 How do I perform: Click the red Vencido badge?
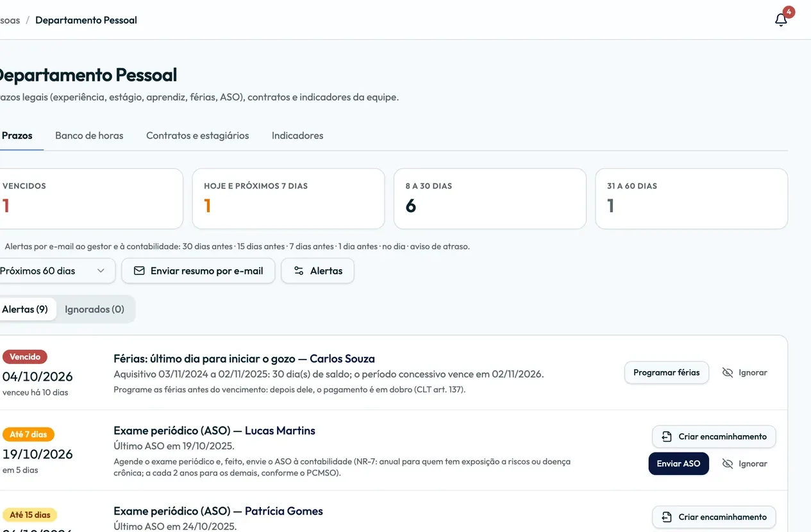click(25, 357)
